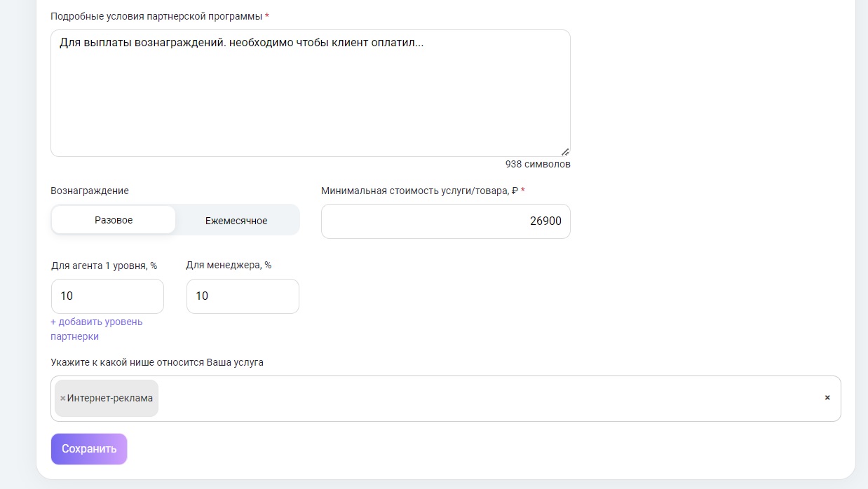Select the Разовое reward option
The height and width of the screenshot is (489, 868).
pos(114,220)
